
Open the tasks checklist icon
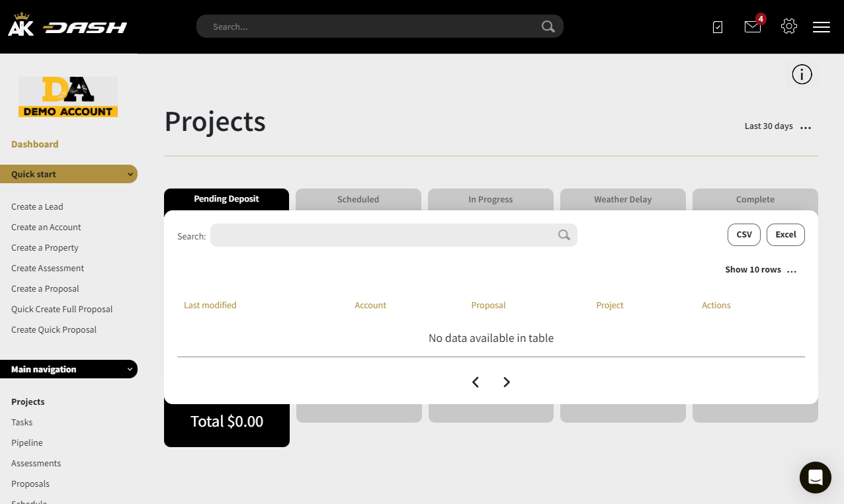tap(718, 27)
